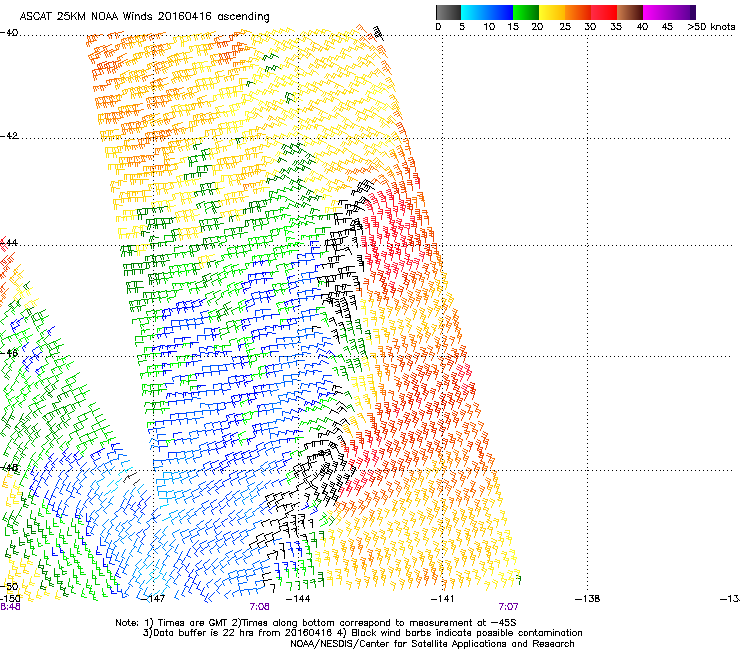740x650 pixels.
Task: Click the title 'ASCAT 25KM NOAA Winds 20160416 ascending'
Action: 144,16
